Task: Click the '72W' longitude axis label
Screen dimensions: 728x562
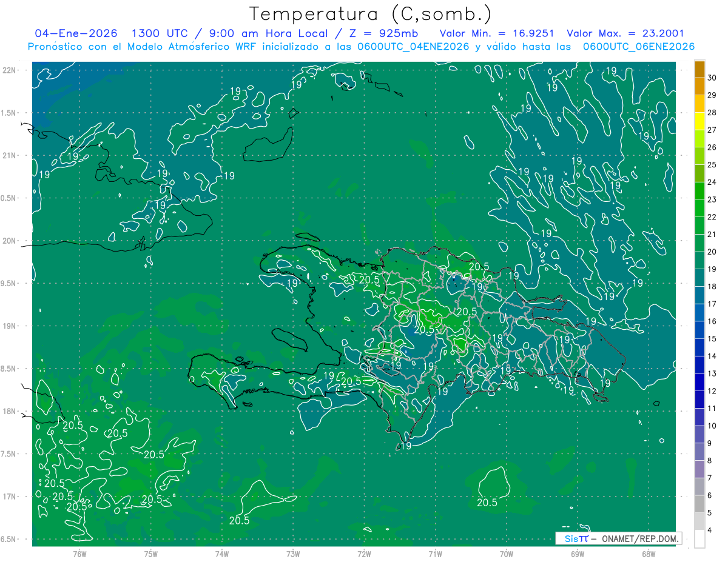Action: (x=364, y=554)
